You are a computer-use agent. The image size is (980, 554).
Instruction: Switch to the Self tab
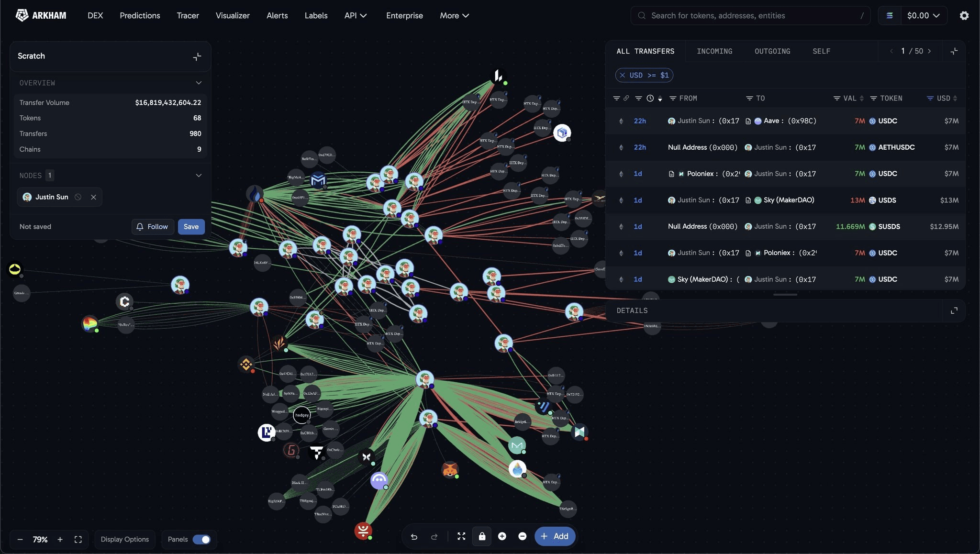[x=821, y=51]
